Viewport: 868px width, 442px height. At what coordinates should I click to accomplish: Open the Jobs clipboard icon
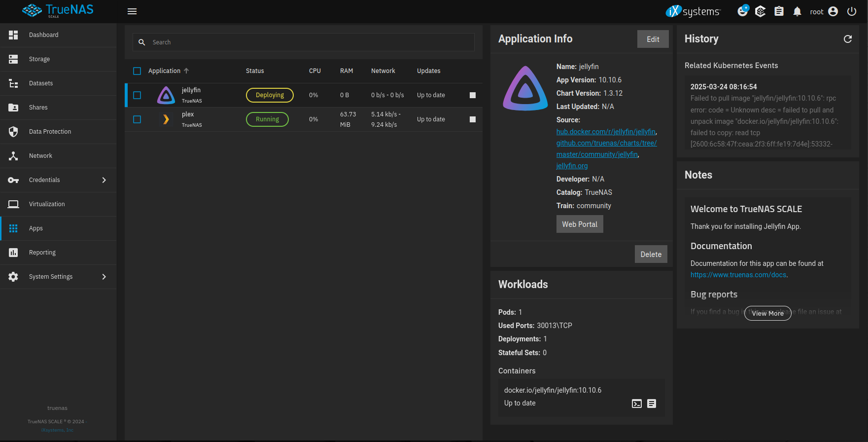pos(779,11)
